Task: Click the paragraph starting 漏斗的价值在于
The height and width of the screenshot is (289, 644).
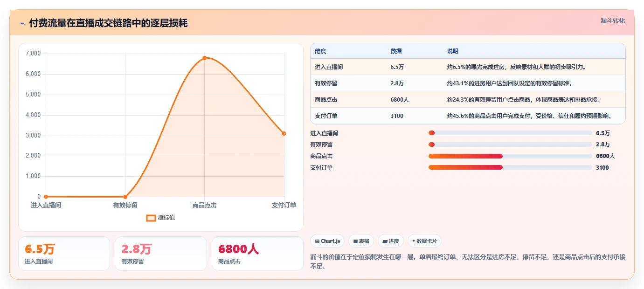Action: [x=468, y=261]
